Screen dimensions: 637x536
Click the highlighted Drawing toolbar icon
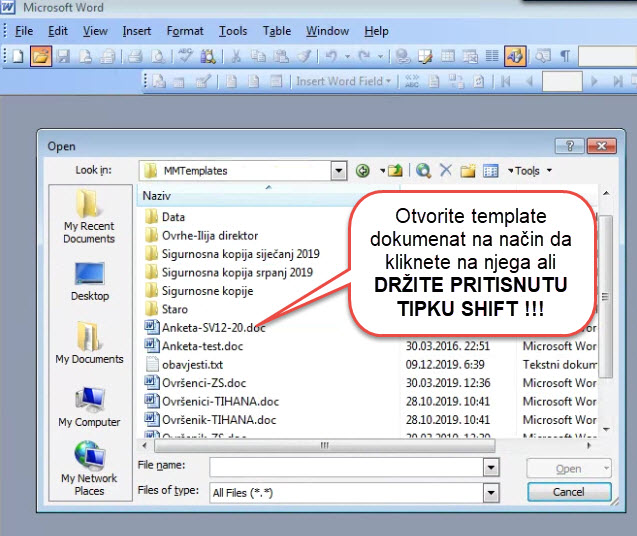click(515, 56)
